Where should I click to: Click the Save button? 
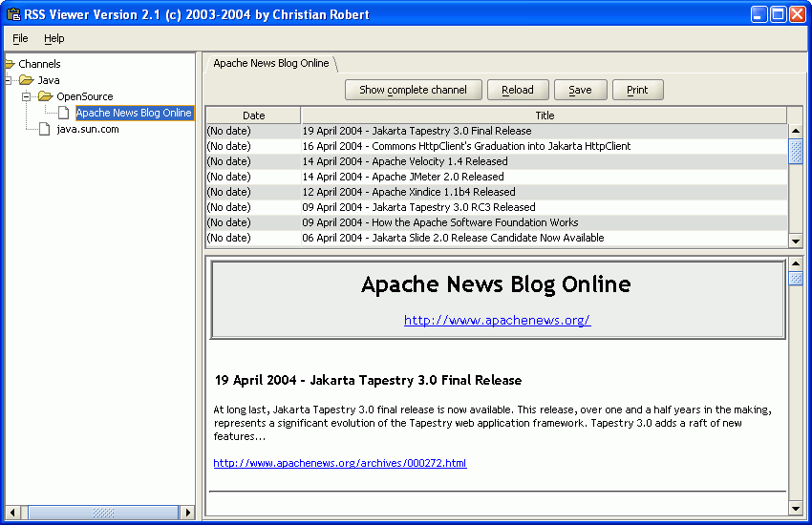pyautogui.click(x=580, y=90)
